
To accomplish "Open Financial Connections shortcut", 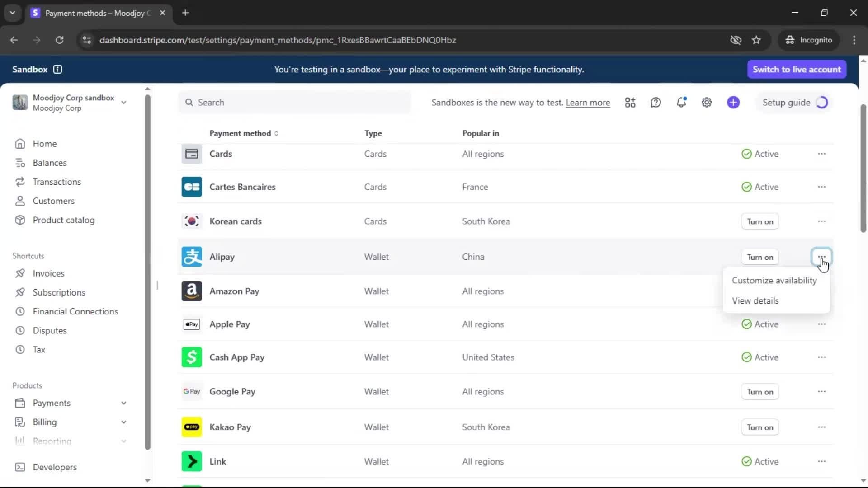I will pos(75,311).
